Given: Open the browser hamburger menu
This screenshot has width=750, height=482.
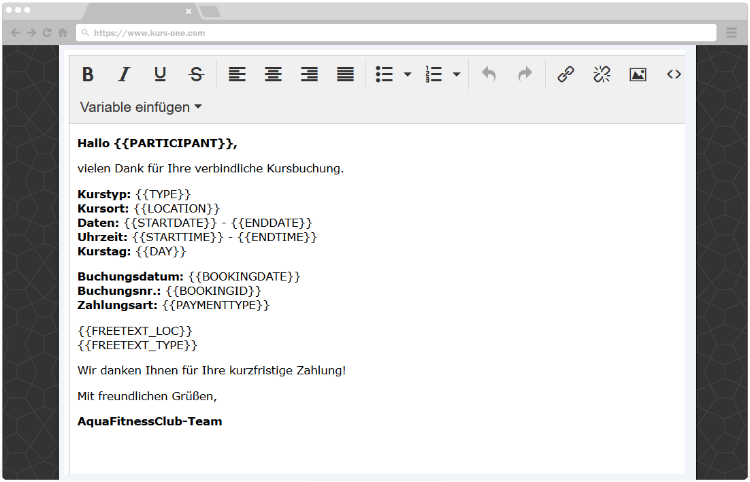Looking at the screenshot, I should 731,33.
